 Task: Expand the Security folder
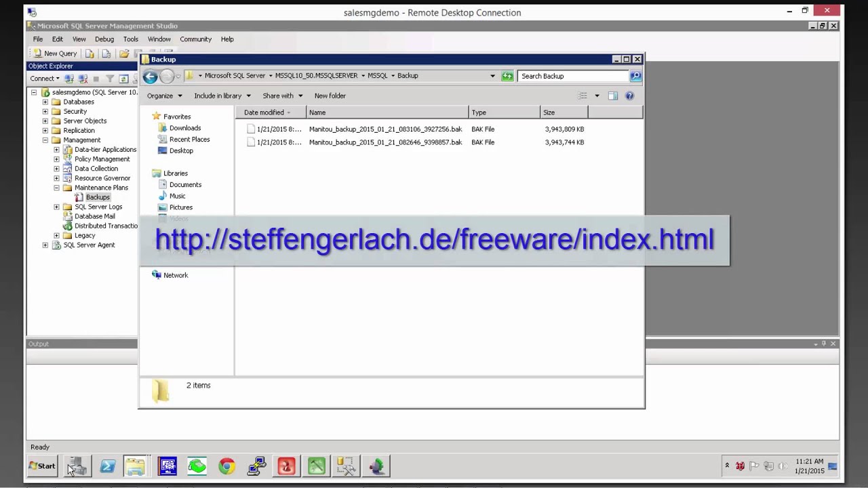coord(45,111)
